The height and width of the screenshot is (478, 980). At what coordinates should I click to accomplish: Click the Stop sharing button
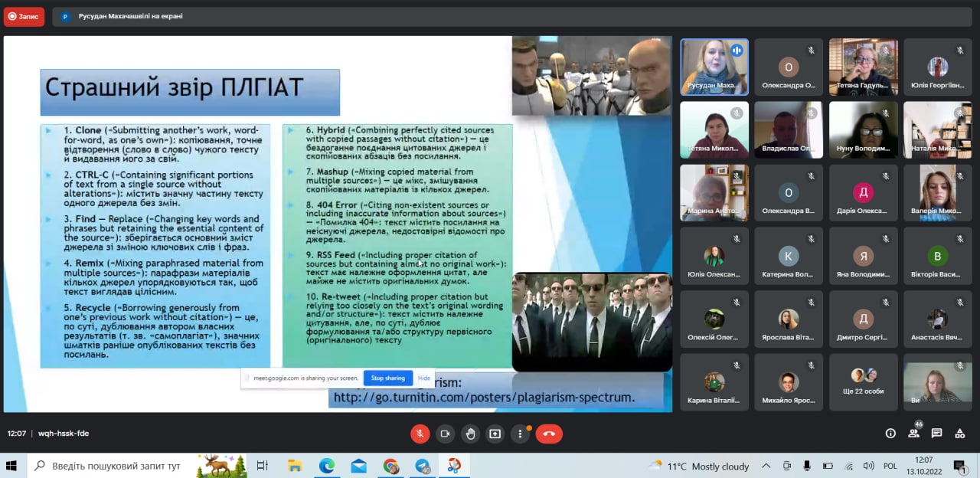388,378
